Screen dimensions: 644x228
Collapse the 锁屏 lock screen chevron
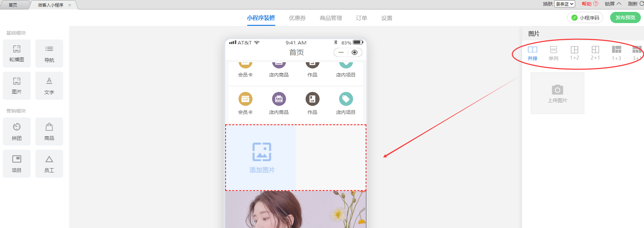(x=619, y=4)
